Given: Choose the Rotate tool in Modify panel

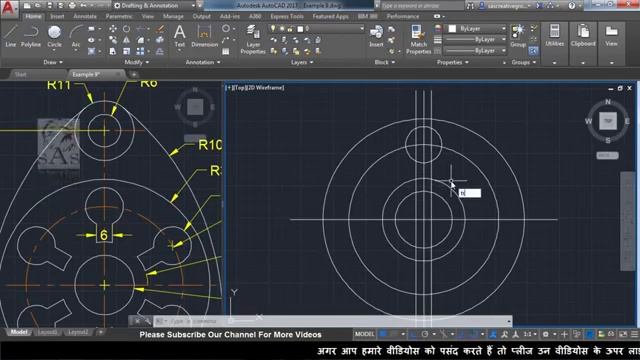Looking at the screenshot, I should pos(127,29).
